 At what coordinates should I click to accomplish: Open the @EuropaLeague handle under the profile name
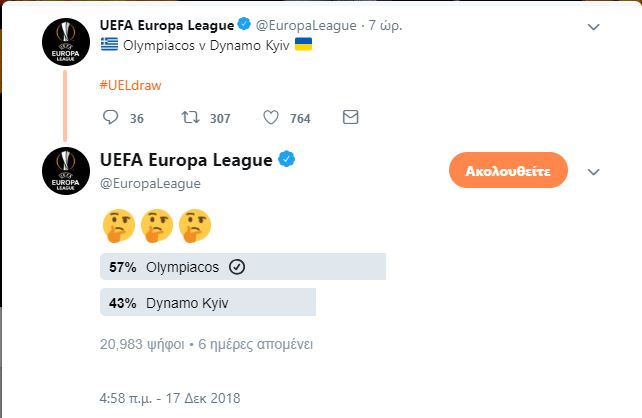tap(150, 183)
